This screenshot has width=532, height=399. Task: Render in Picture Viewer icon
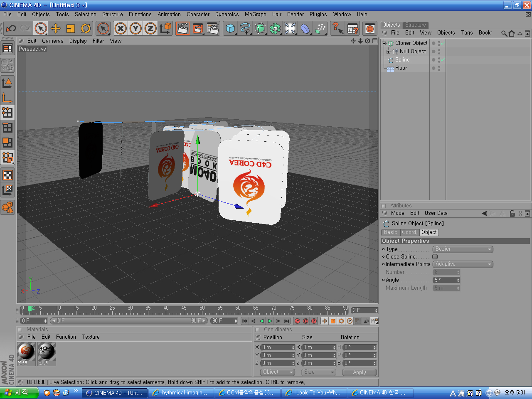[x=197, y=29]
